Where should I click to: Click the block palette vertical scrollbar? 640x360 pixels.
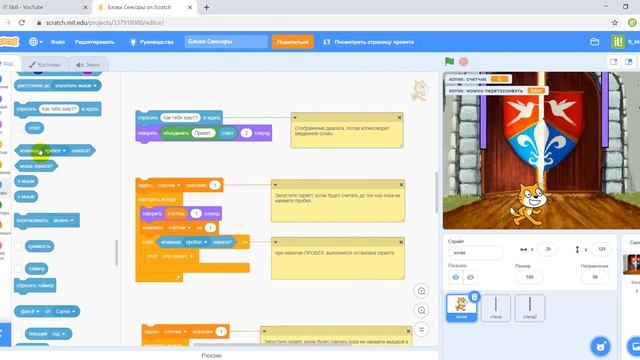click(x=117, y=253)
